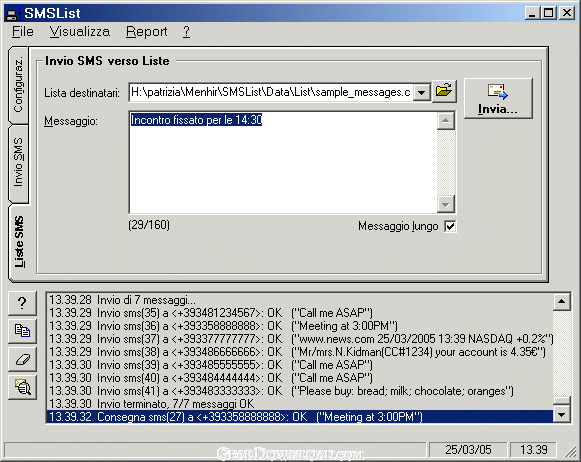Click the log panel scroll up arrow

[562, 302]
